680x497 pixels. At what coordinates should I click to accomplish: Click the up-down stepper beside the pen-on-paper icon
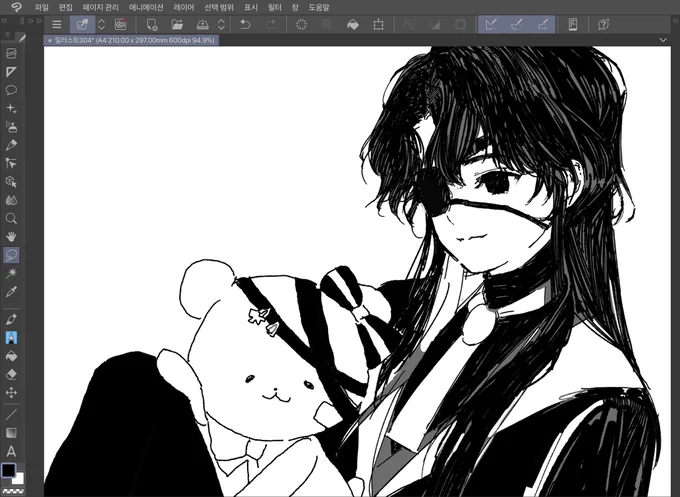(101, 25)
